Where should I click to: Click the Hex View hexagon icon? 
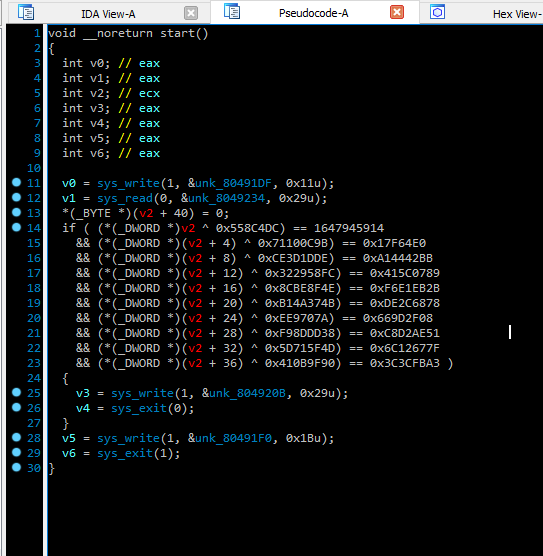coord(437,12)
